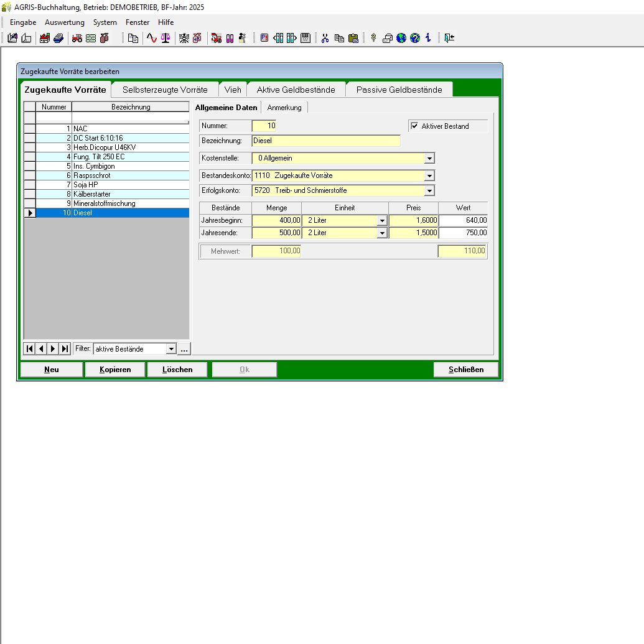Select the Mineralstoffmischung row in list
The height and width of the screenshot is (644, 644).
(104, 203)
